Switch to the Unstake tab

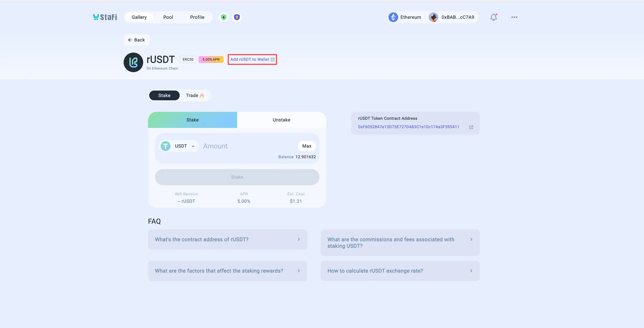(281, 120)
